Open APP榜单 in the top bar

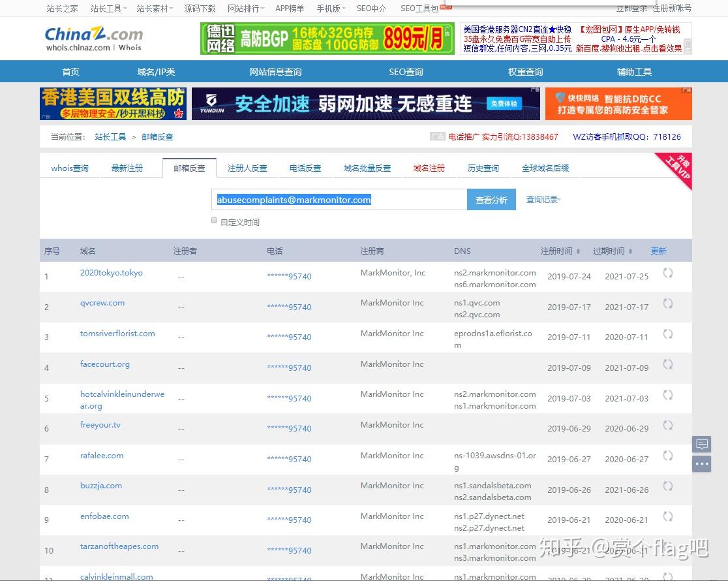pyautogui.click(x=290, y=8)
